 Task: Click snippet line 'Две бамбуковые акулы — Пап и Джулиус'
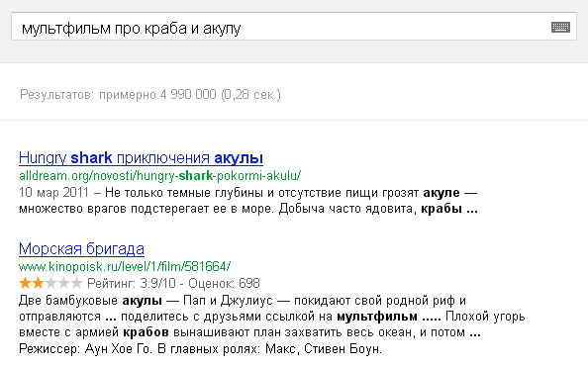[243, 301]
